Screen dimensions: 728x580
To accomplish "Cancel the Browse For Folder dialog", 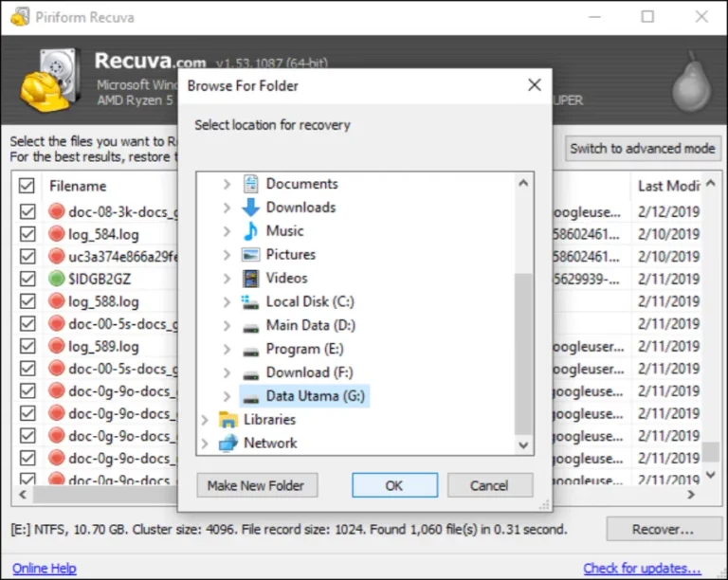I will click(x=490, y=485).
